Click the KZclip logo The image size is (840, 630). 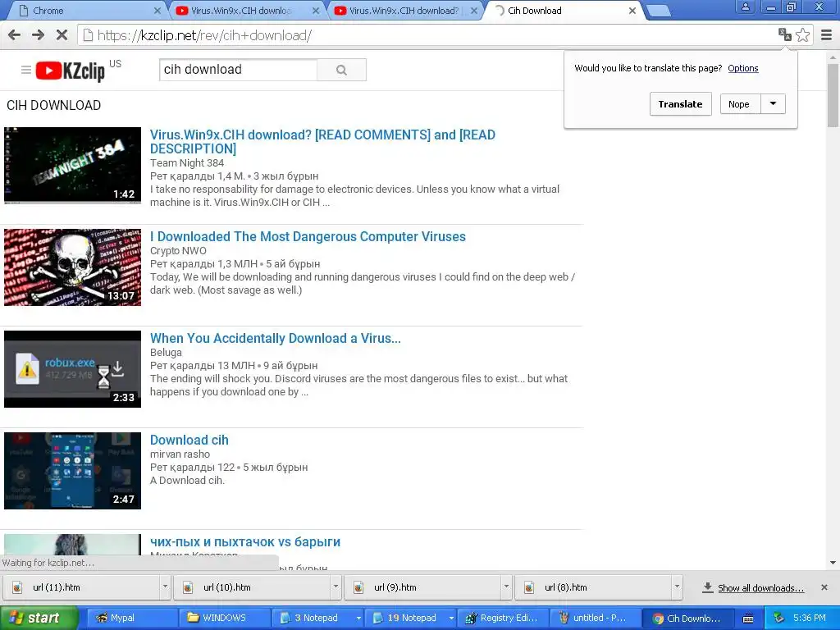[x=71, y=71]
